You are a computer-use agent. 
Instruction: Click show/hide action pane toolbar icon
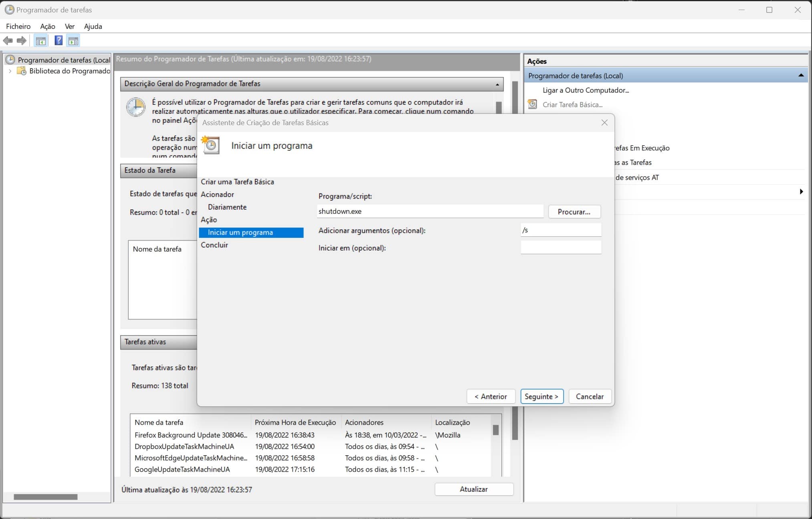coord(73,41)
